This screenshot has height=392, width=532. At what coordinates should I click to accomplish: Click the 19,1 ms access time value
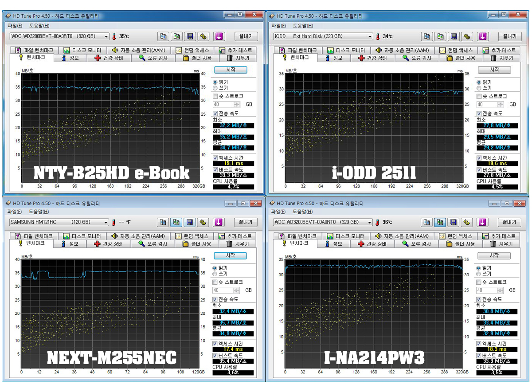point(234,164)
